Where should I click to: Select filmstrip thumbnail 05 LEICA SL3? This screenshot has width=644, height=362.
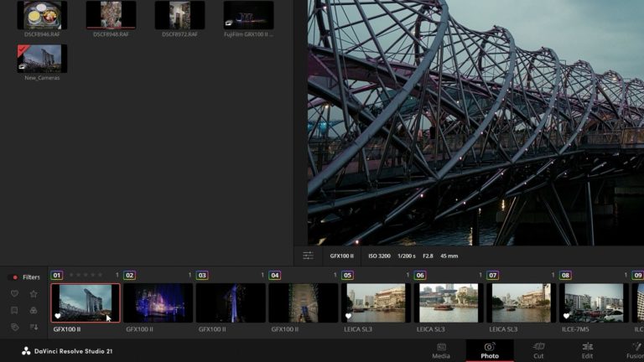click(x=376, y=303)
